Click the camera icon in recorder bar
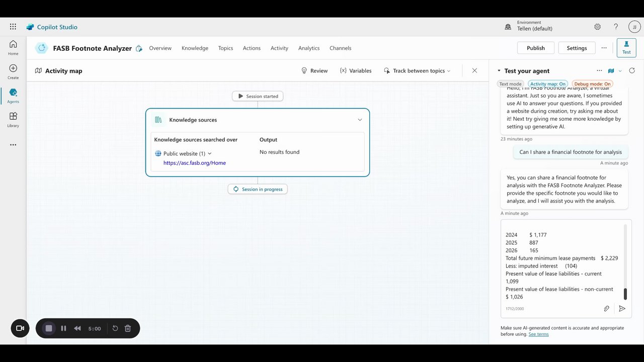 pyautogui.click(x=20, y=328)
